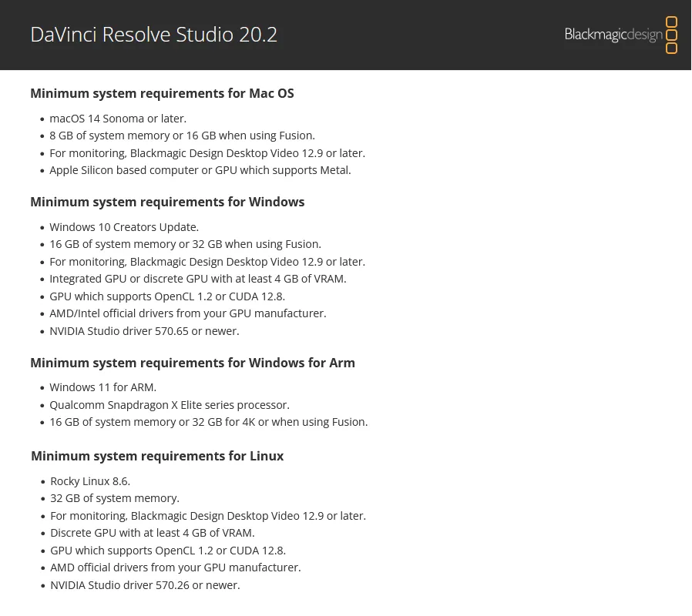692x616 pixels.
Task: Select 'Minimum system requirements for Windows' heading
Action: (x=167, y=202)
